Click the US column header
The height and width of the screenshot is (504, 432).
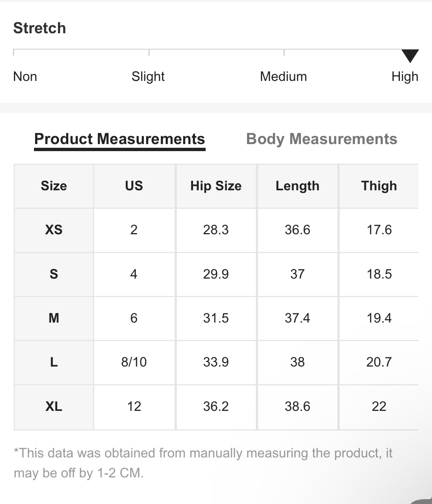tap(134, 186)
